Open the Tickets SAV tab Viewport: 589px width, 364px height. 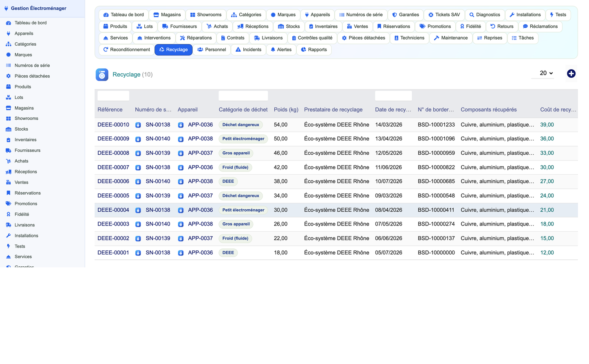coord(444,15)
